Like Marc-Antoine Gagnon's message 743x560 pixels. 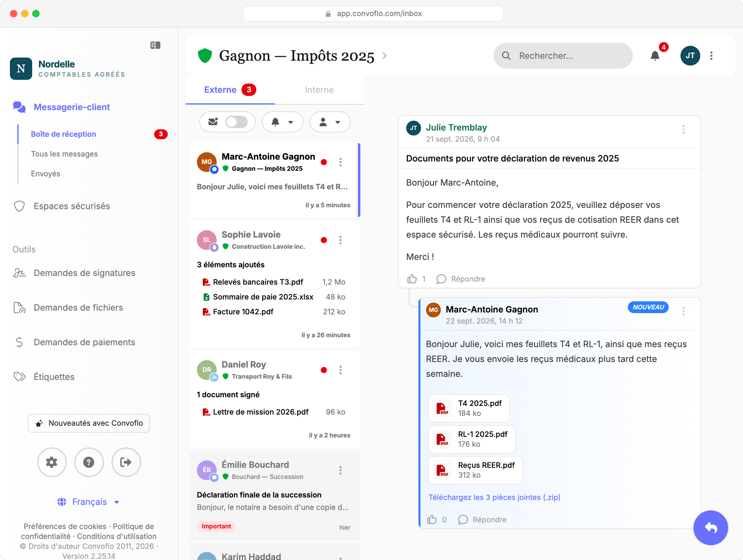[x=432, y=519]
